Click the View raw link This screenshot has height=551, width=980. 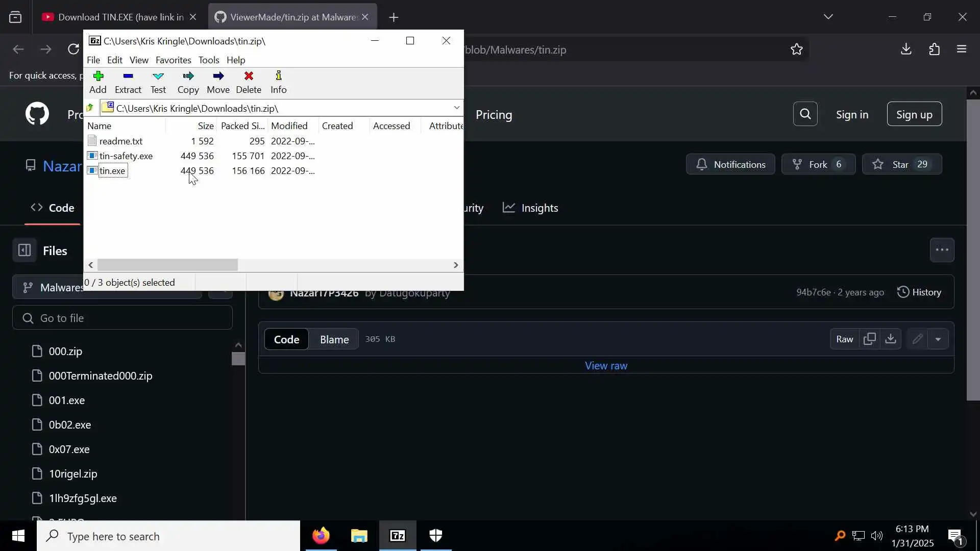click(x=606, y=366)
